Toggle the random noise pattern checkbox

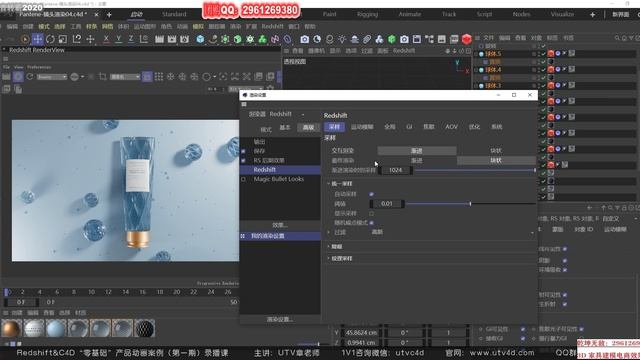click(371, 223)
